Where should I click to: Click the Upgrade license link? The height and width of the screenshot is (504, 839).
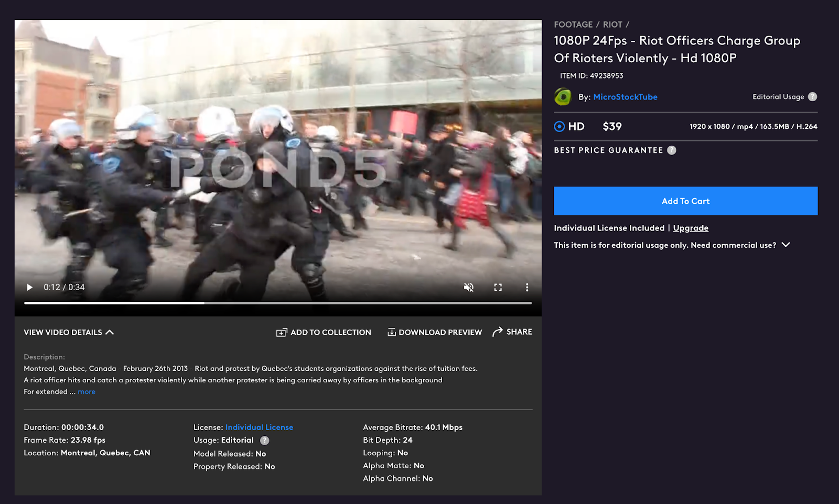tap(691, 228)
